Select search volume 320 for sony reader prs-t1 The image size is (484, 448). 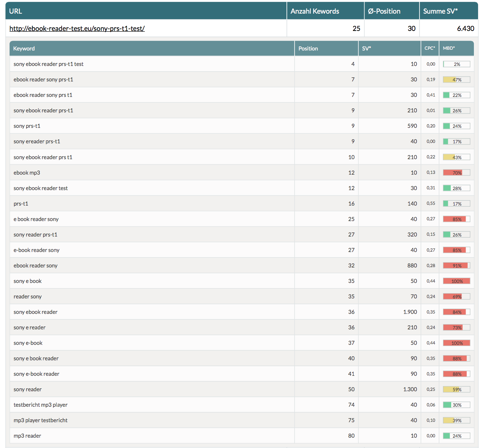412,234
